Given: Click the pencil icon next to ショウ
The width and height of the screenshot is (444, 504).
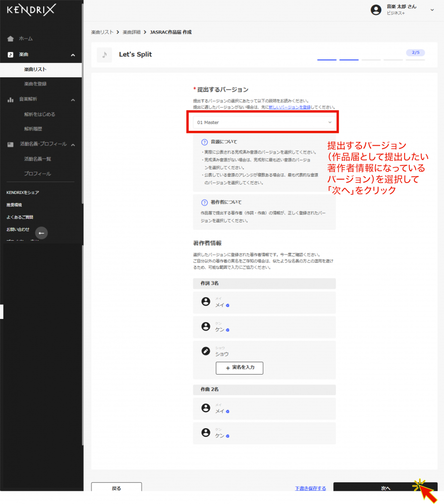Looking at the screenshot, I should click(x=206, y=351).
